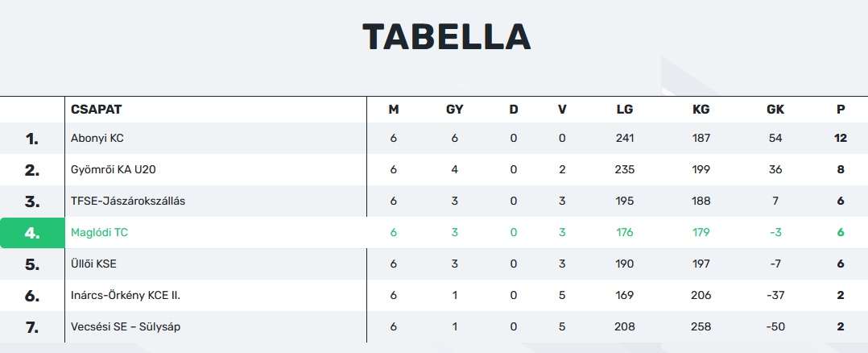Click highlighted Maglódi TC team name
868x353 pixels.
tap(100, 232)
